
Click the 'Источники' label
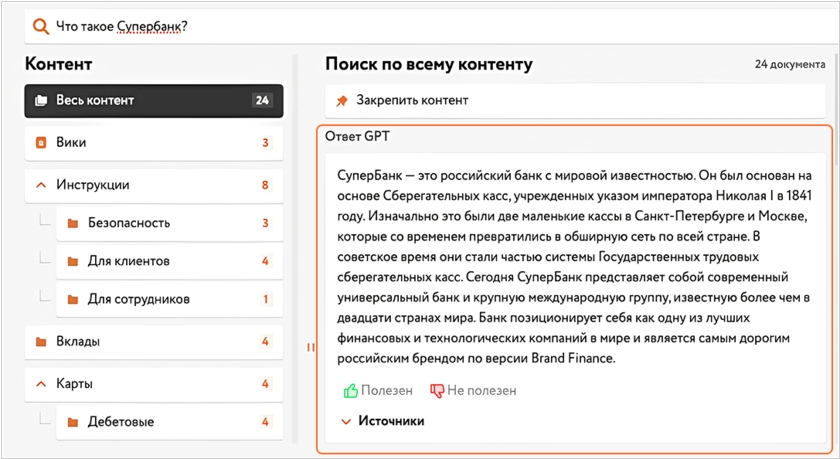coord(391,421)
